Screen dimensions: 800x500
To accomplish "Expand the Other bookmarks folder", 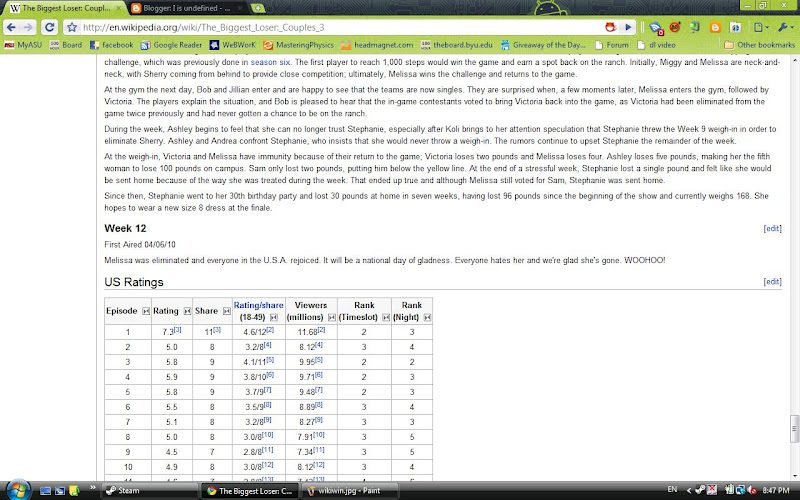I will coord(759,45).
